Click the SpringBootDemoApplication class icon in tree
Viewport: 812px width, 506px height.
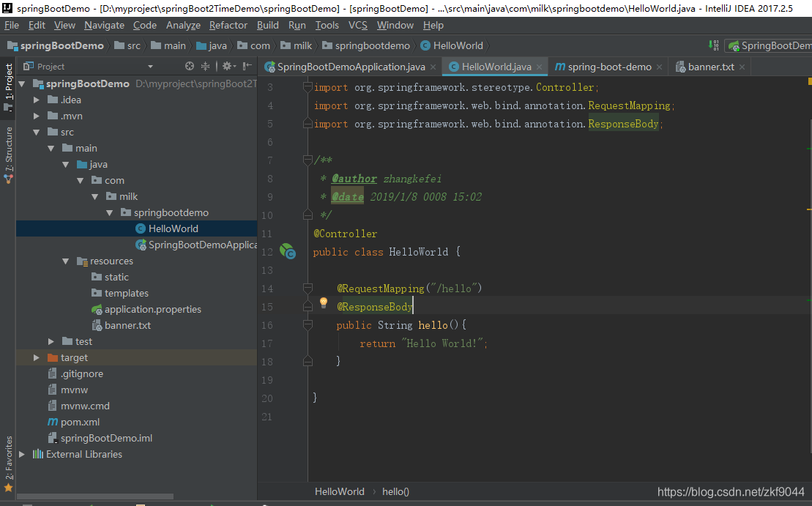click(141, 245)
